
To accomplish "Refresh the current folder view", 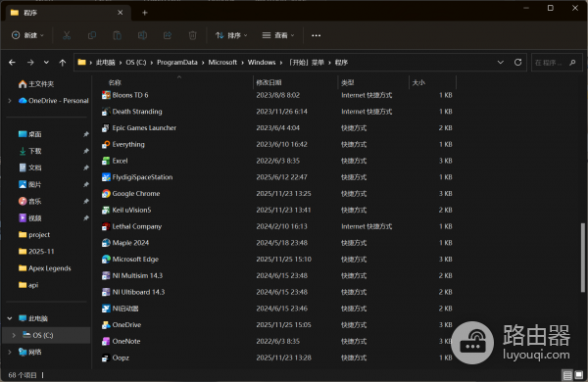I will click(x=517, y=63).
